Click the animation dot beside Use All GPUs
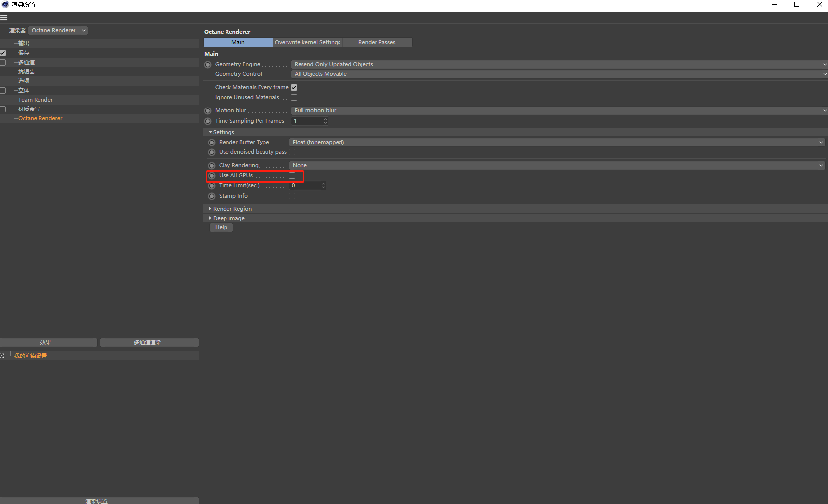This screenshot has width=828, height=504. (x=212, y=176)
